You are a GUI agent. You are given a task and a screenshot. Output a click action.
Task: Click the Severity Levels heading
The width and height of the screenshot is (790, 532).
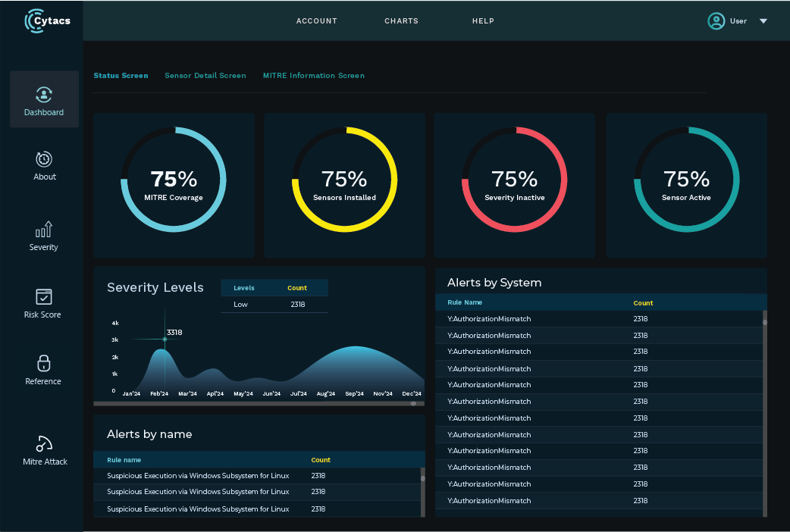[155, 287]
